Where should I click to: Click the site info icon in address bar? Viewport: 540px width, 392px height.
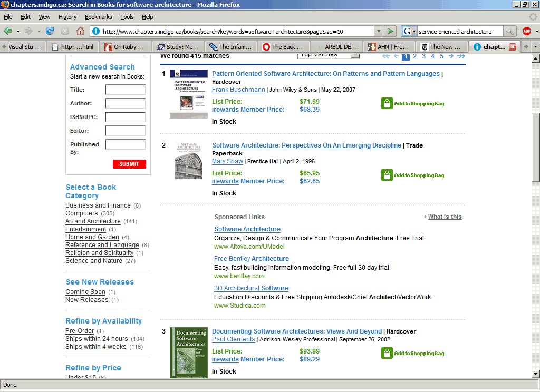coord(96,31)
